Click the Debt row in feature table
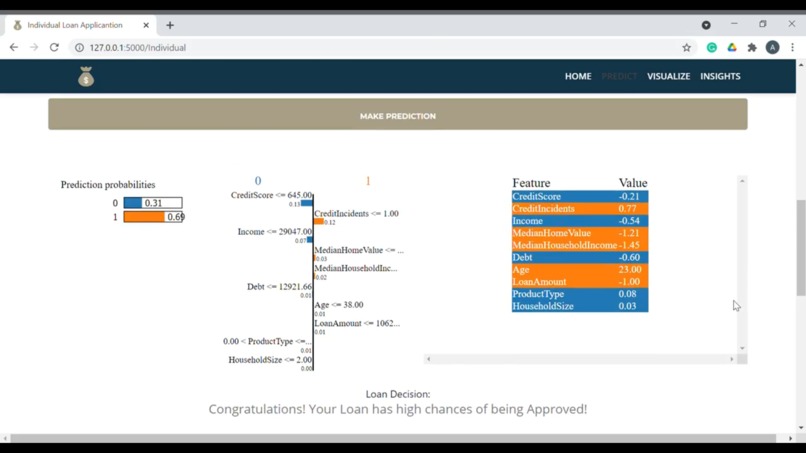This screenshot has height=453, width=806. click(x=580, y=257)
